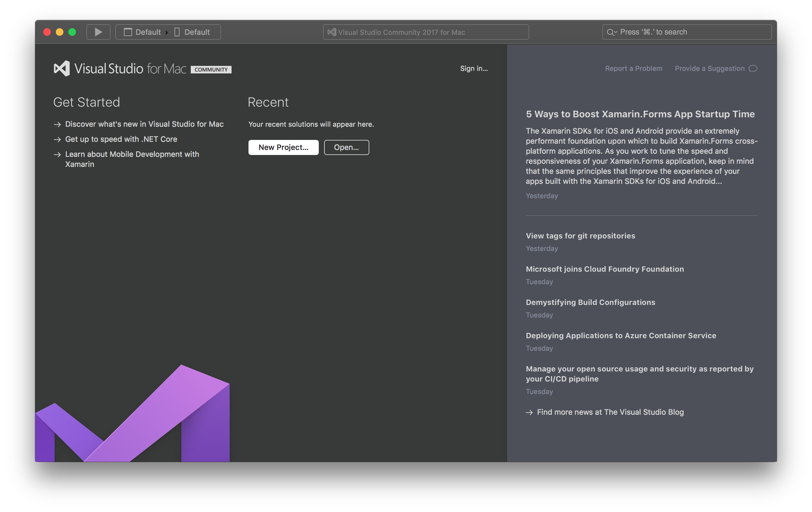The image size is (812, 512).
Task: Click the Open... button
Action: pos(346,147)
